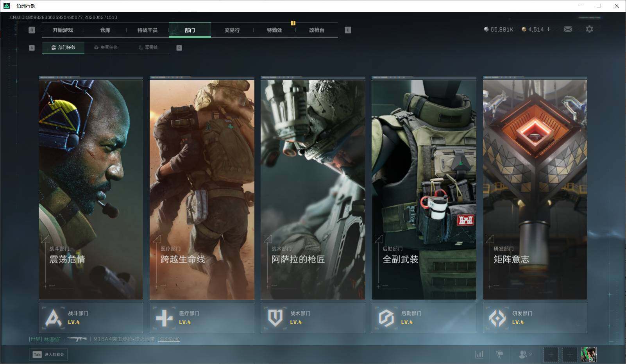Screen dimensions: 626x364
Task: Open the friends icon showing 2
Action: point(525,354)
